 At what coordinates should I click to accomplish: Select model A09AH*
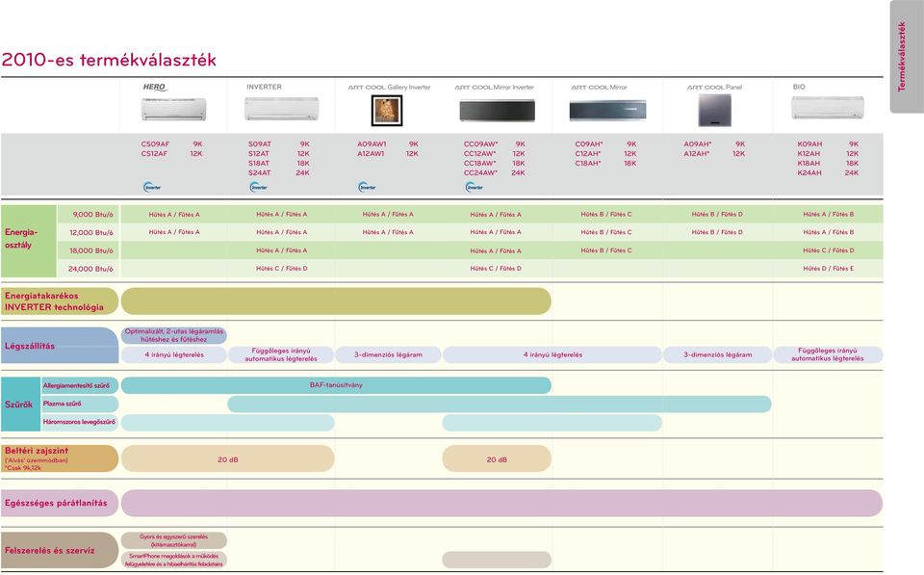coord(698,144)
